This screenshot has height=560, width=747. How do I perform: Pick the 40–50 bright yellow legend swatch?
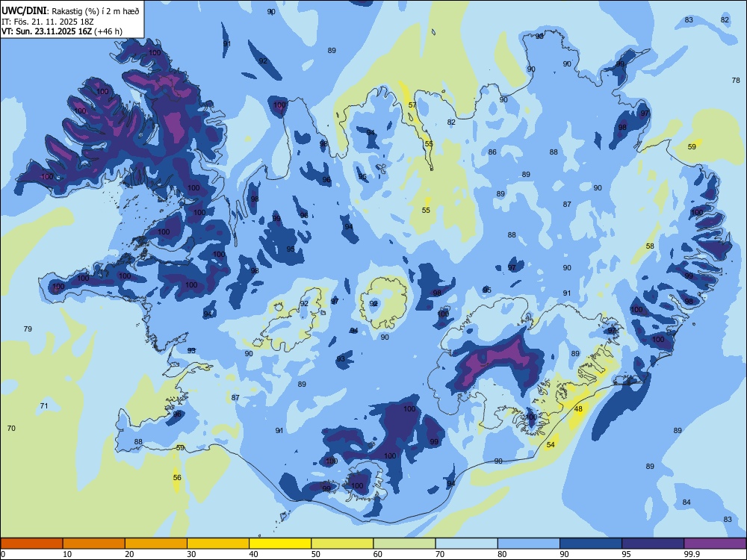coord(280,544)
